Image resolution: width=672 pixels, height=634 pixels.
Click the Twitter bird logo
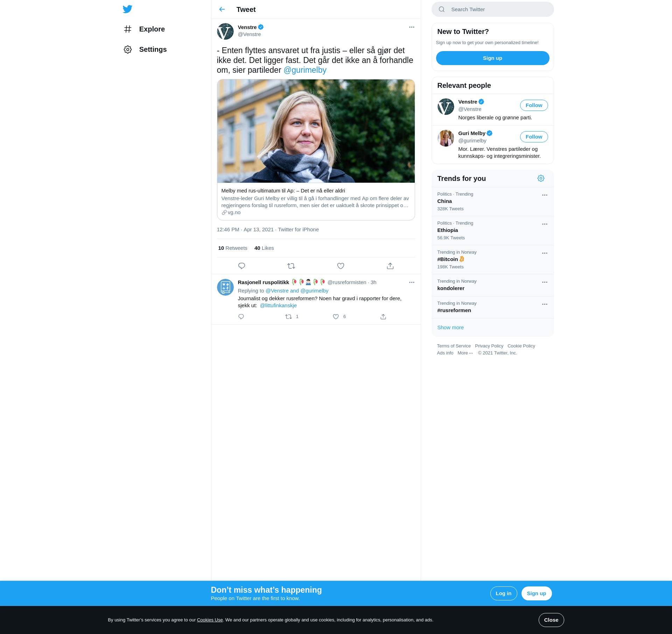127,9
